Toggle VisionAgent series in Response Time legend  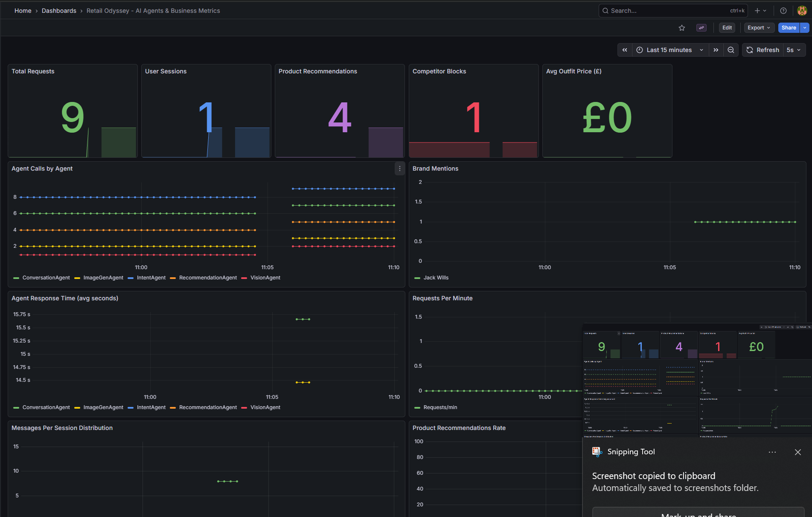[x=261, y=407]
